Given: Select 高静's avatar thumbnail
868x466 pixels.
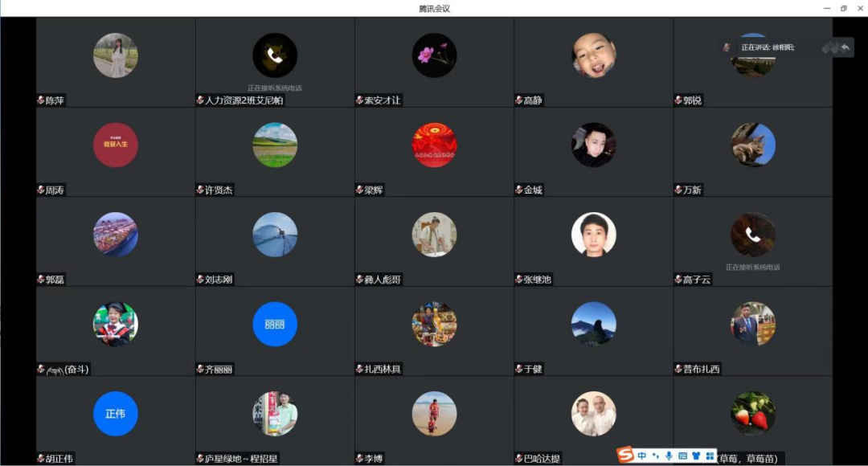Looking at the screenshot, I should (x=593, y=55).
